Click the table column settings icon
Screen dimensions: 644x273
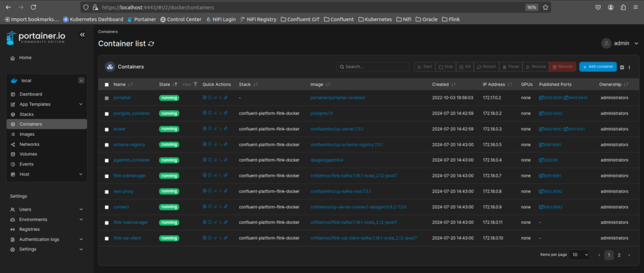click(622, 67)
